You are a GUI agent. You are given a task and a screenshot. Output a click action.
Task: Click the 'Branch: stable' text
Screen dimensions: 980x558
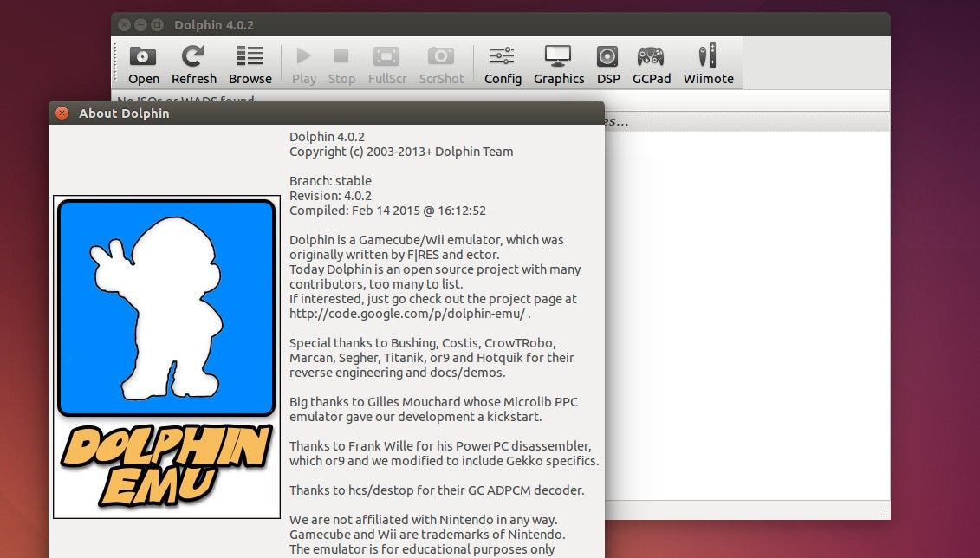[x=330, y=180]
